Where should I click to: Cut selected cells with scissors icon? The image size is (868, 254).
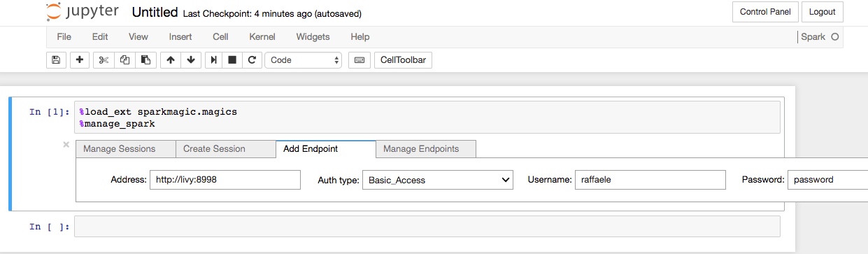click(104, 60)
